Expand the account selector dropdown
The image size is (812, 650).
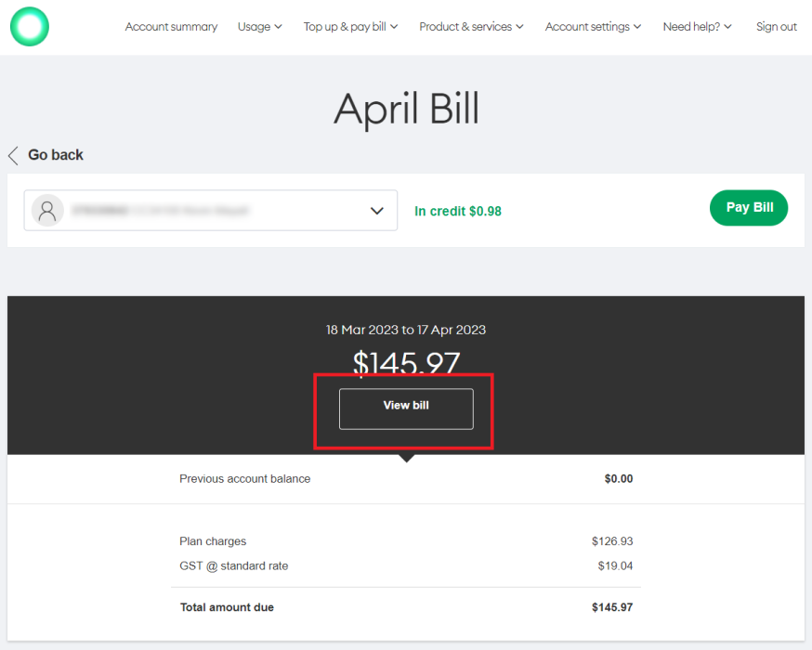click(x=377, y=210)
